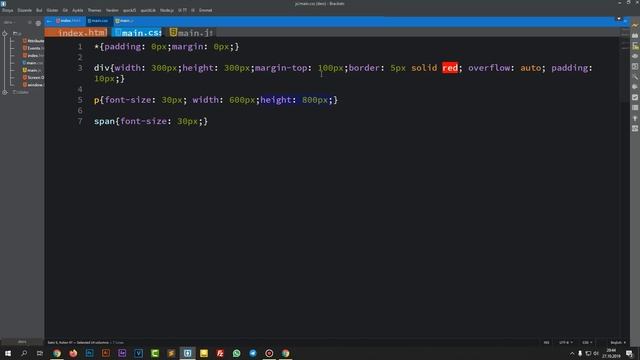640x360 pixels.
Task: Open Live Preview lightning icon
Action: click(635, 25)
